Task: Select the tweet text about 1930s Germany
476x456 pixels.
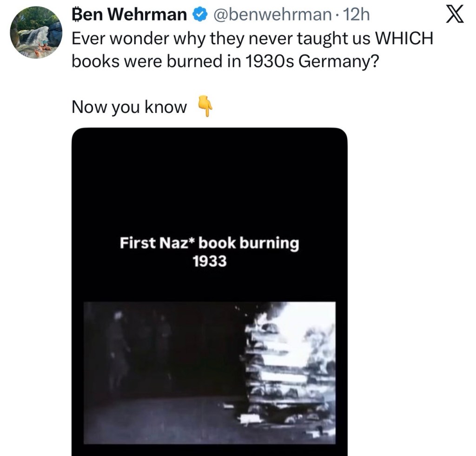Action: click(x=232, y=50)
